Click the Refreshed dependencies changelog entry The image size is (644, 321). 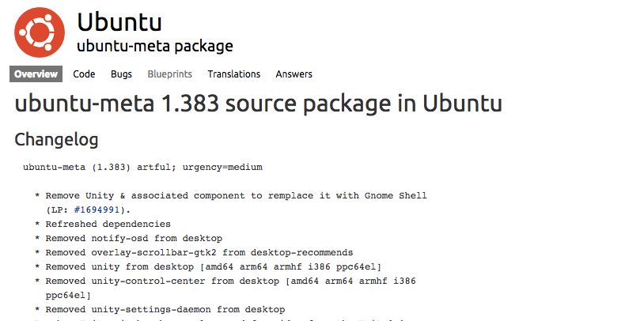[108, 224]
